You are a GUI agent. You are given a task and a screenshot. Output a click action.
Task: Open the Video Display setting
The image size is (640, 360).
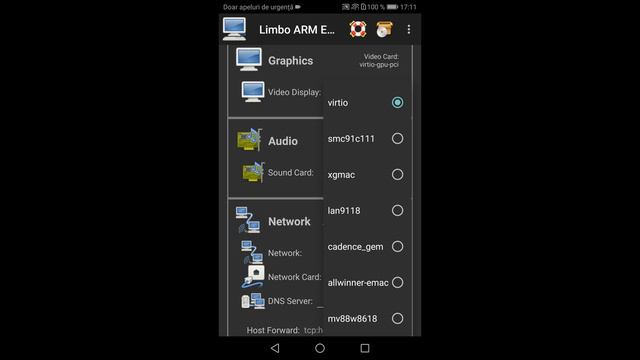point(294,92)
